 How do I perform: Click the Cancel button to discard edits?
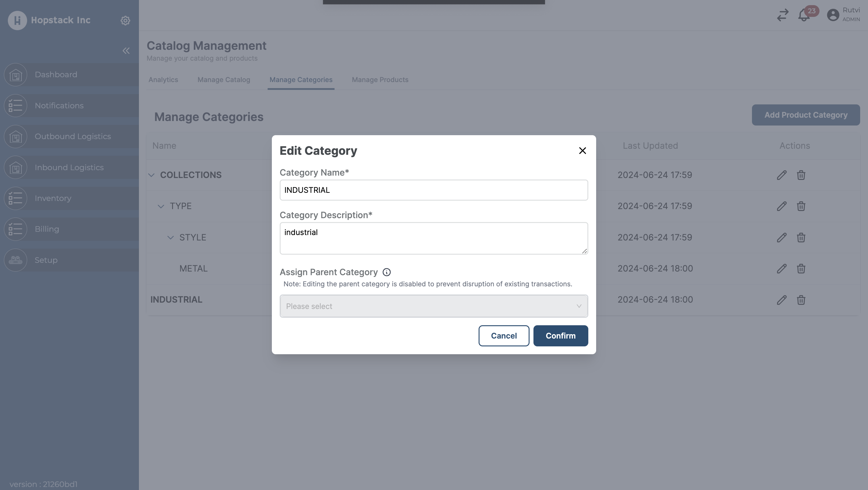(x=504, y=336)
